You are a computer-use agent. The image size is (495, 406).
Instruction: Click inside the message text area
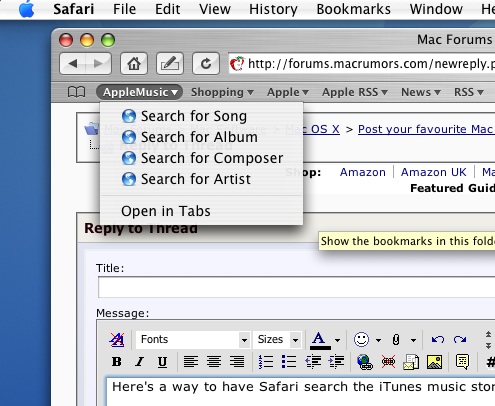[300, 392]
